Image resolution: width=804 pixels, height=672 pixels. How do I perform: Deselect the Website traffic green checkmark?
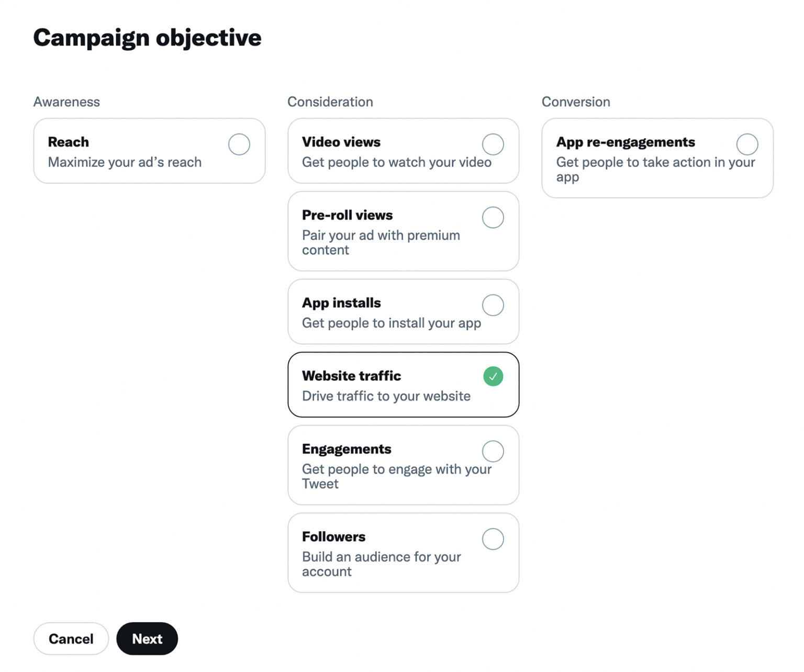pos(493,376)
